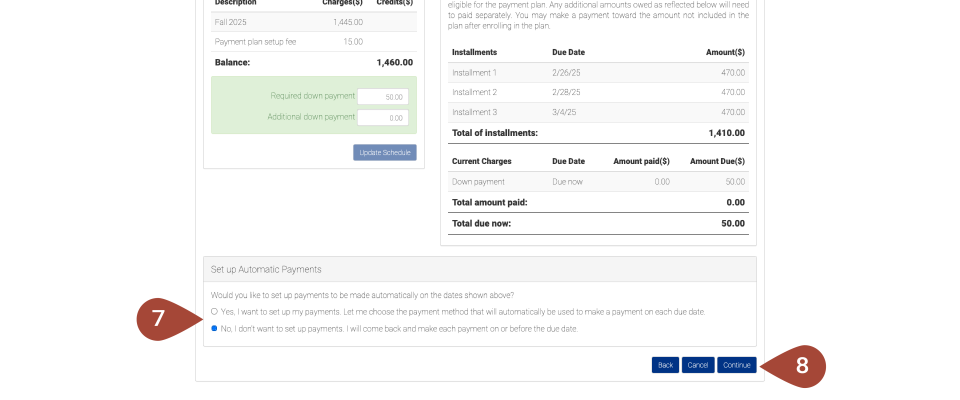Click the Payment plan setup fee row
960x400 pixels.
(310, 42)
